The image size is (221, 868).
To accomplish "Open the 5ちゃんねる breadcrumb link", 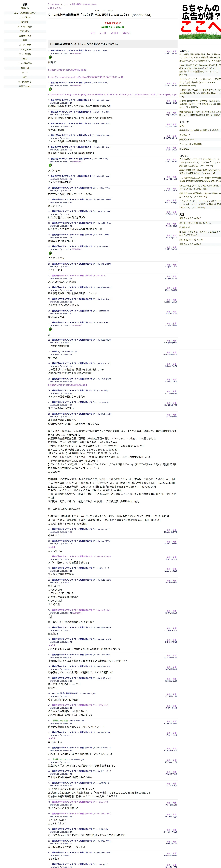I will point(53,4).
